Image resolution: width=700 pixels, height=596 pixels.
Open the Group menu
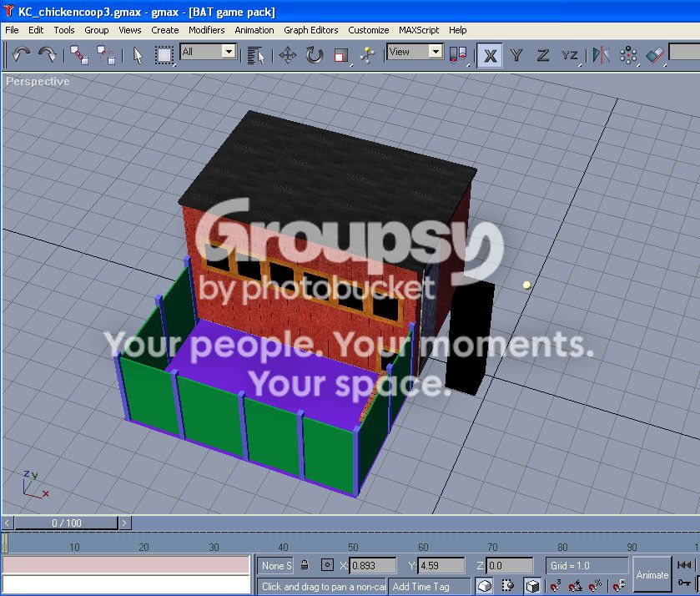click(x=97, y=30)
